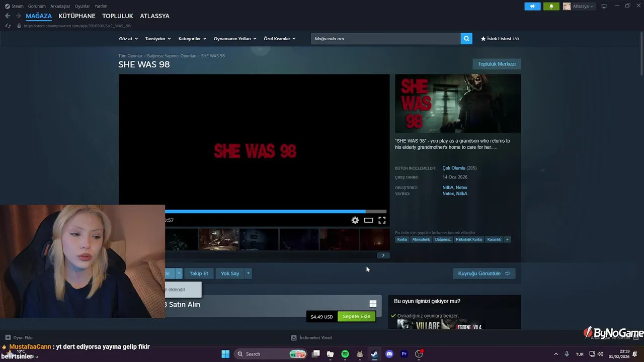Reload the store page
Image resolution: width=644 pixels, height=362 pixels.
click(x=8, y=26)
